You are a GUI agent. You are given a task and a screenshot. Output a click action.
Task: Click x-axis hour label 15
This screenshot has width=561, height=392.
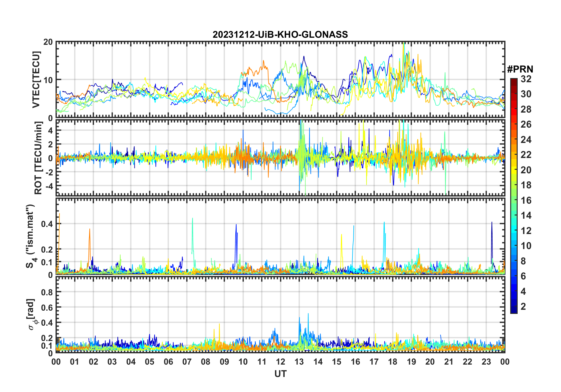pyautogui.click(x=337, y=362)
